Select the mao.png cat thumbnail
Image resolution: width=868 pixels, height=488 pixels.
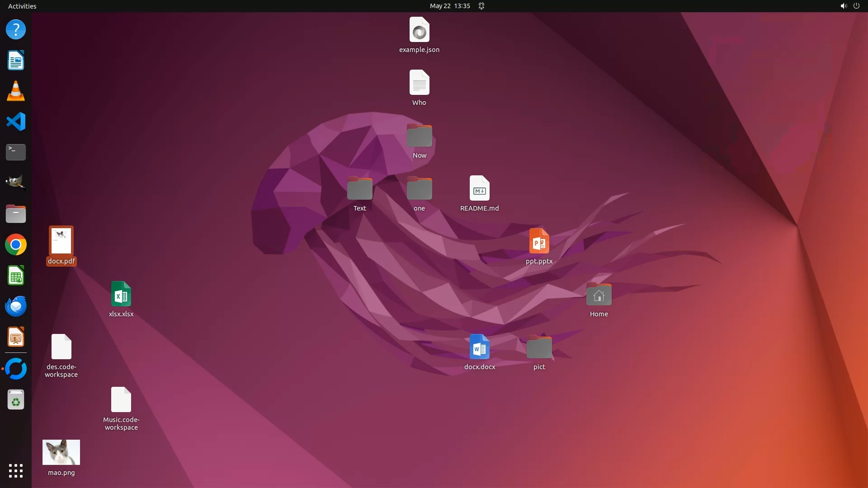(61, 452)
